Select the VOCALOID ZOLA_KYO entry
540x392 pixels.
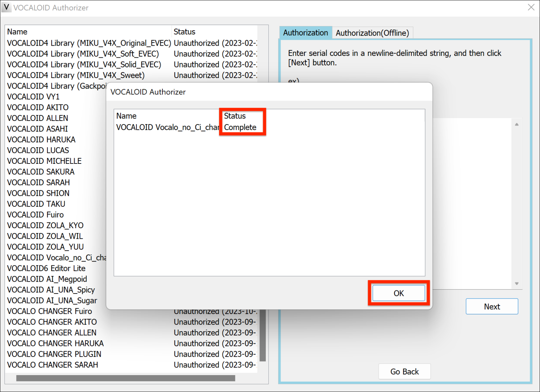click(x=45, y=225)
